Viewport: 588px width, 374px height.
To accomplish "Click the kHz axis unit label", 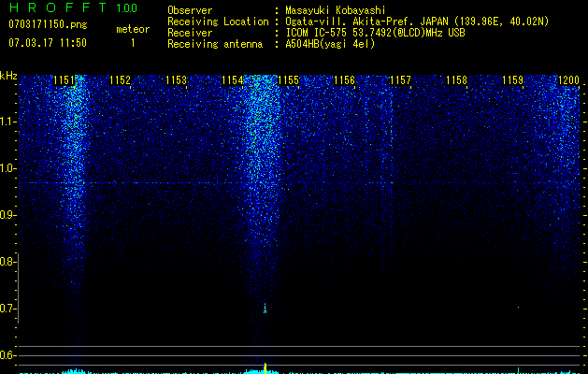I will point(8,76).
